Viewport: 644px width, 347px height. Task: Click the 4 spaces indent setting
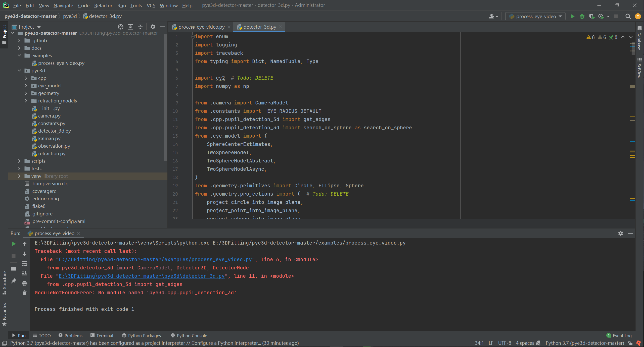(x=525, y=343)
